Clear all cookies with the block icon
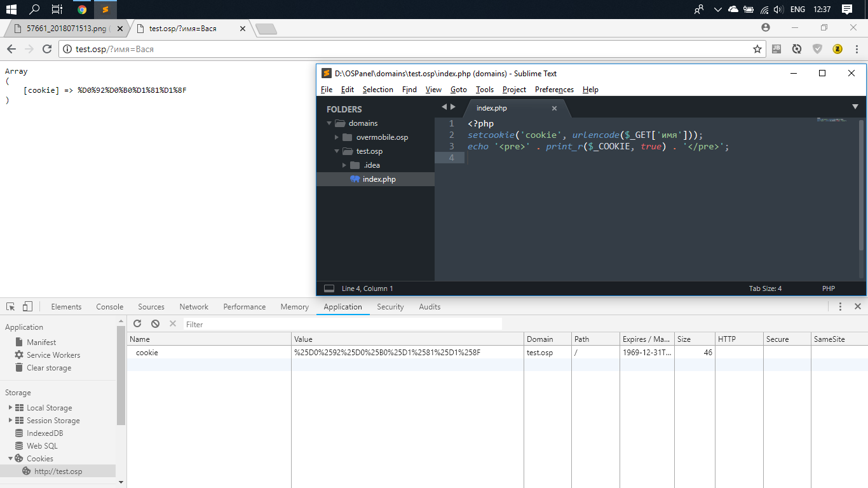868x488 pixels. point(155,324)
